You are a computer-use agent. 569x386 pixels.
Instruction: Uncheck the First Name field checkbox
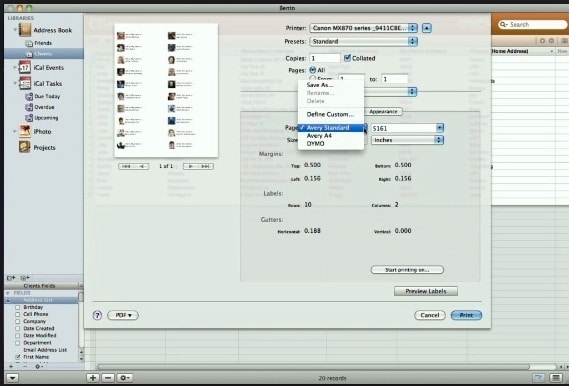[x=17, y=357]
